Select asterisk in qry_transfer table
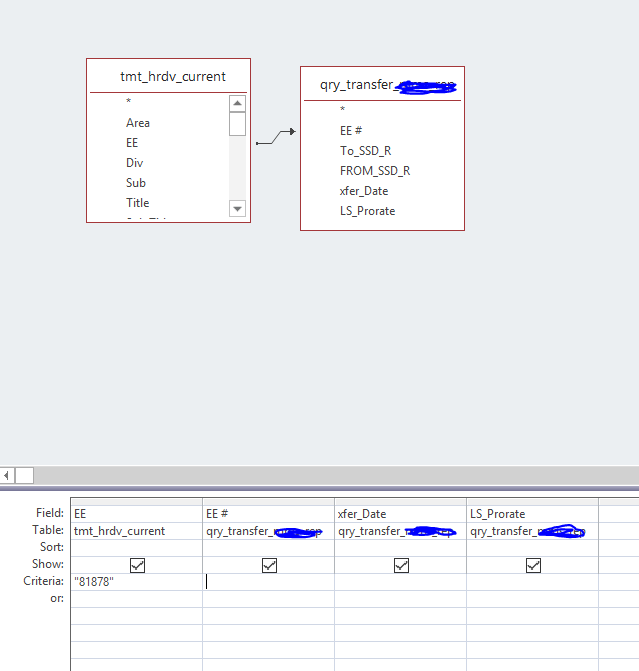Viewport: 639px width, 671px height. (x=342, y=109)
